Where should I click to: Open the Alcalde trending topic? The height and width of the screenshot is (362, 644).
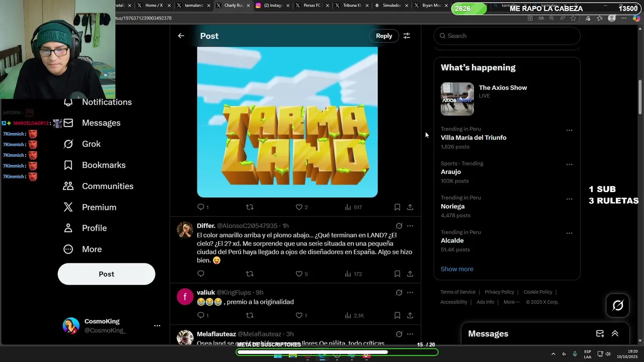tap(452, 241)
